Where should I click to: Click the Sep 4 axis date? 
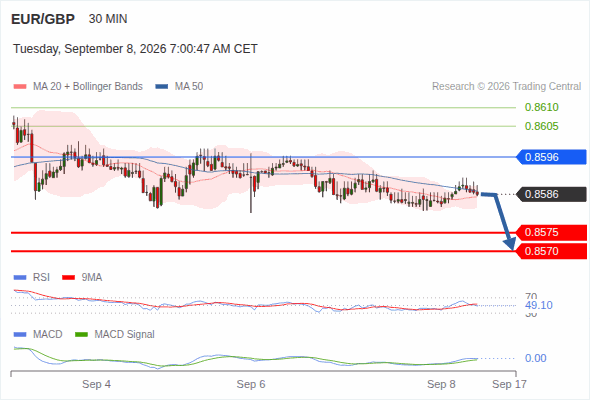pos(96,384)
